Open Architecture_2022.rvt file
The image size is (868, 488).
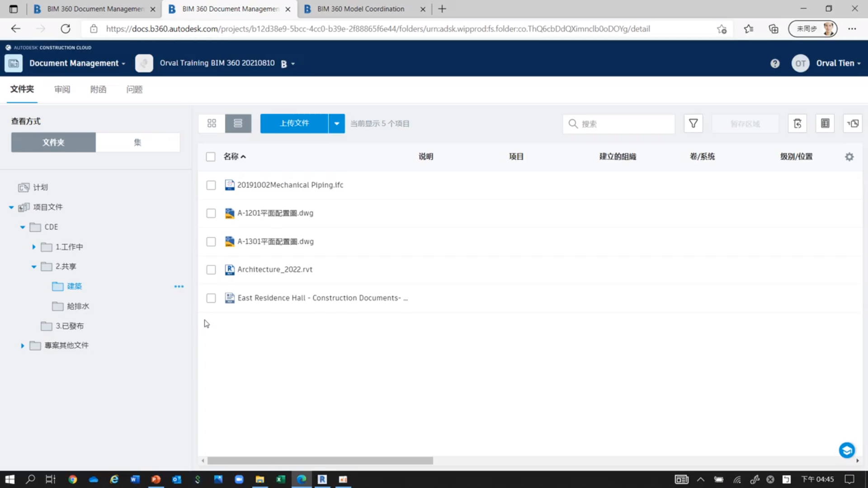point(275,269)
